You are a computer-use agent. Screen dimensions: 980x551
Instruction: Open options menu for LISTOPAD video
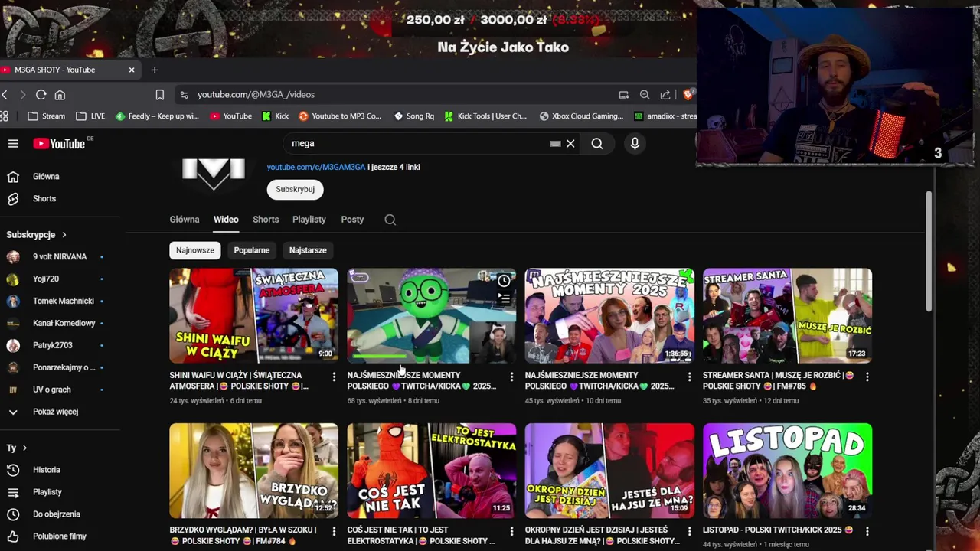point(867,530)
